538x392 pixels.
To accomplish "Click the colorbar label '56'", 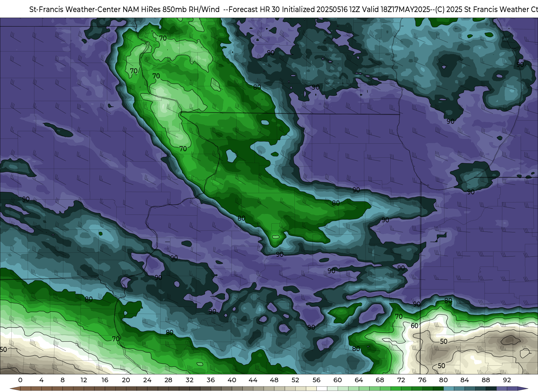I will coord(317,380).
